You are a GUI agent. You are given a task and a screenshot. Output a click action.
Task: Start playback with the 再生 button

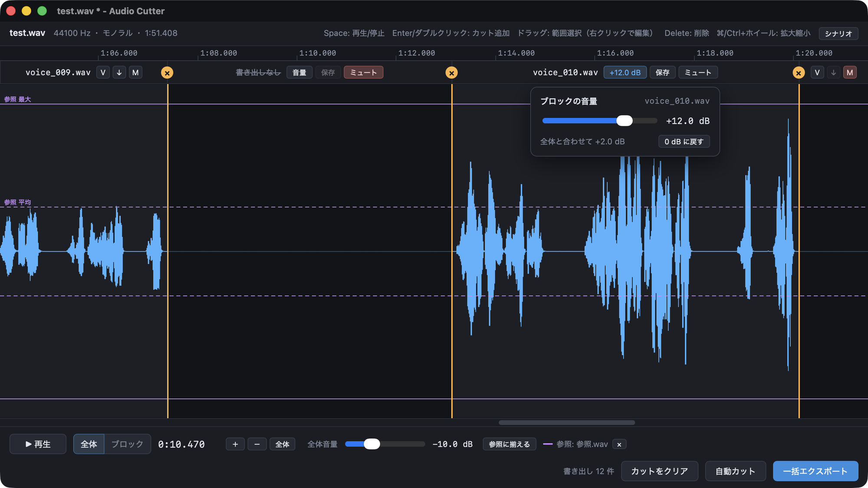coord(38,444)
